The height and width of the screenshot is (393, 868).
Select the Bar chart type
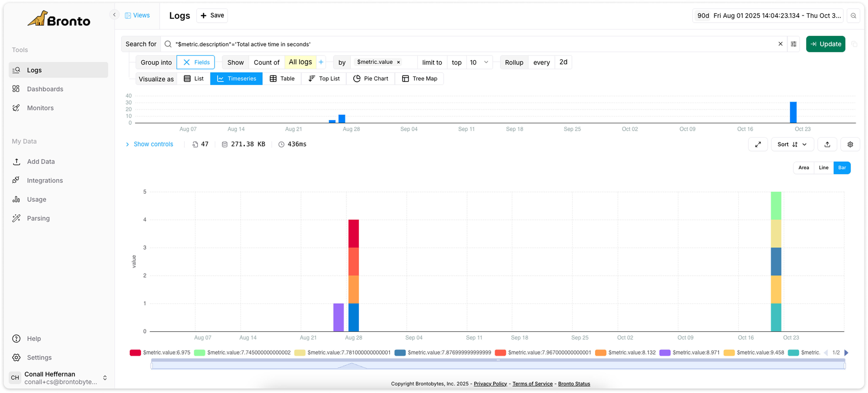(x=842, y=168)
